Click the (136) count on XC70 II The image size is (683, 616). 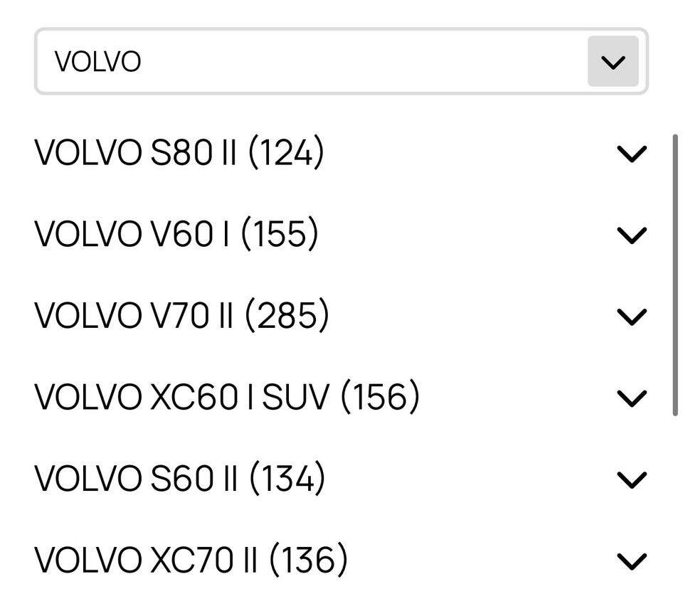point(308,561)
